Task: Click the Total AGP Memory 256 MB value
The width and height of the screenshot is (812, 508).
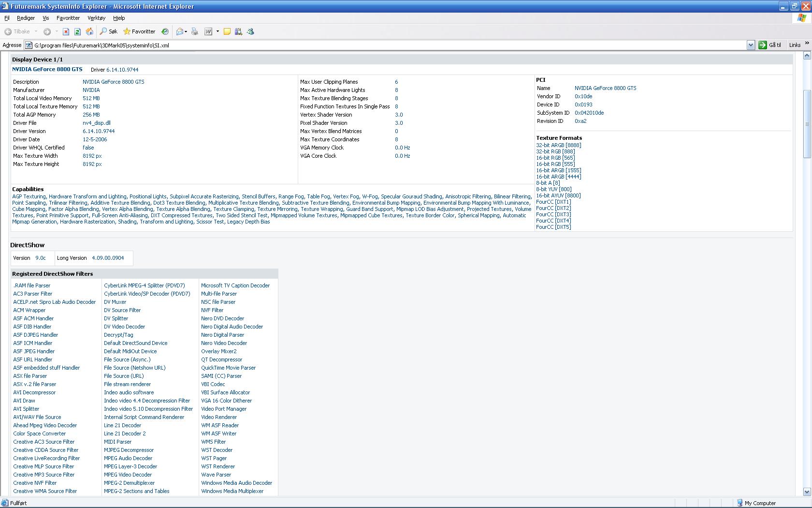Action: click(x=91, y=115)
